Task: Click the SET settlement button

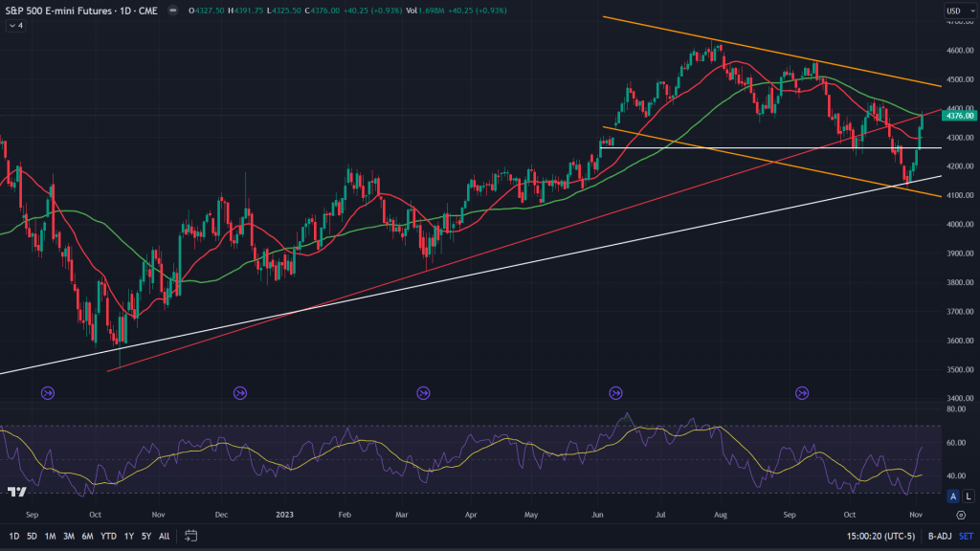Action: coord(966,536)
